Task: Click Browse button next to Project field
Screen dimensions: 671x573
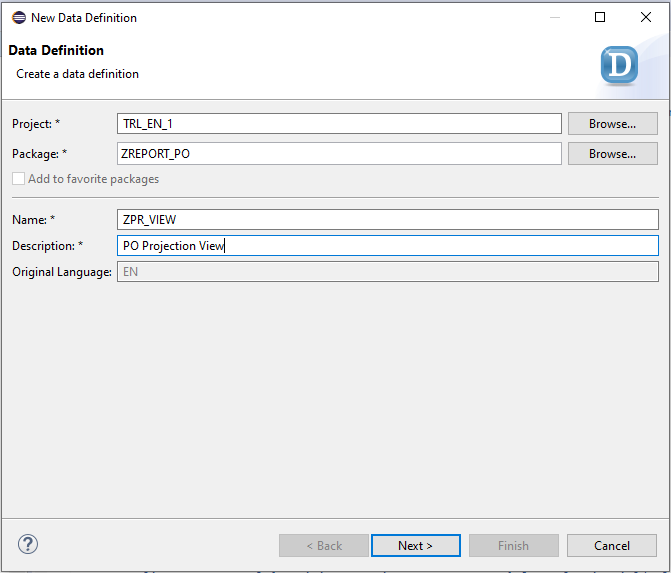Action: pyautogui.click(x=612, y=124)
